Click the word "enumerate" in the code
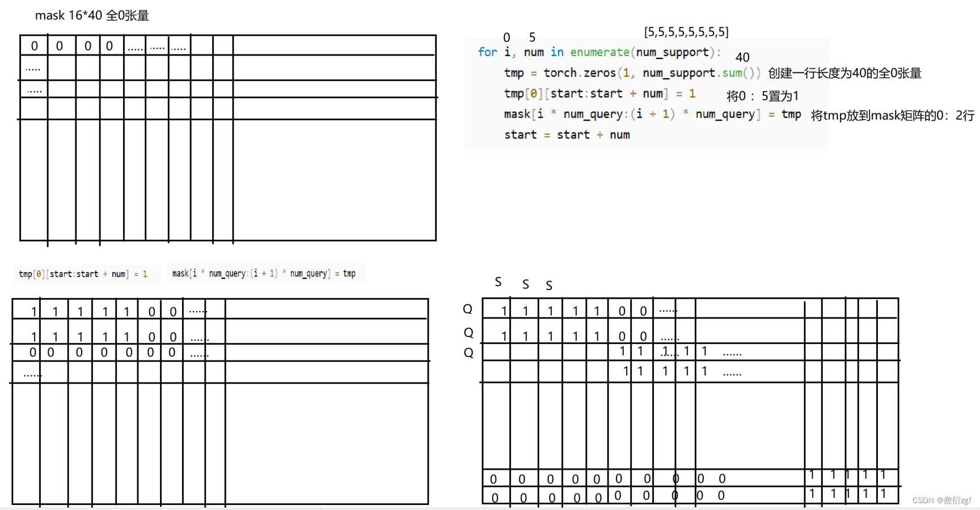The width and height of the screenshot is (980, 510). 599,52
